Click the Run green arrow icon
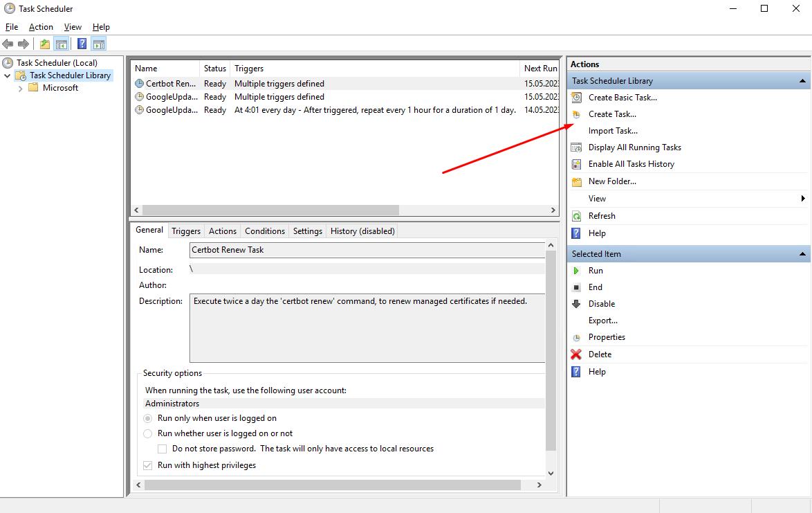Viewport: 812px width, 513px height. tap(576, 271)
